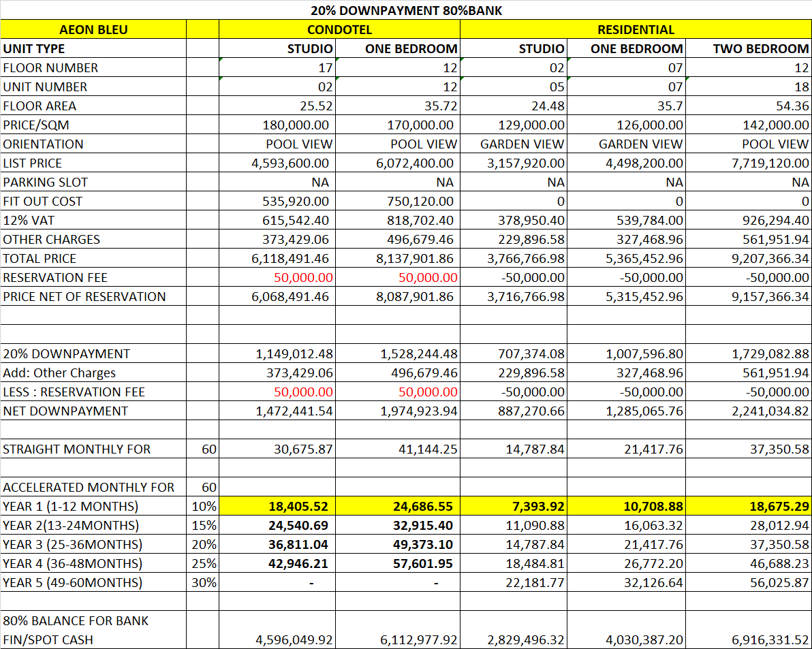
Task: Select the ORIENTATION row label
Action: tap(44, 144)
